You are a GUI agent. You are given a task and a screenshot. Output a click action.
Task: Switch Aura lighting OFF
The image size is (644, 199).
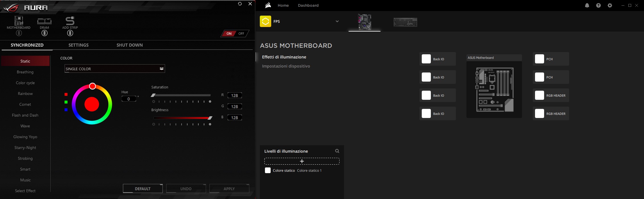[x=241, y=34]
